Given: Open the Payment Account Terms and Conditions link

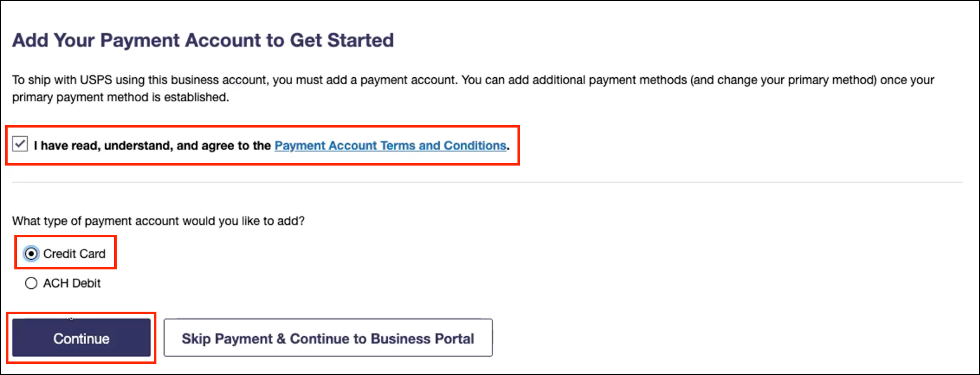Looking at the screenshot, I should [389, 145].
